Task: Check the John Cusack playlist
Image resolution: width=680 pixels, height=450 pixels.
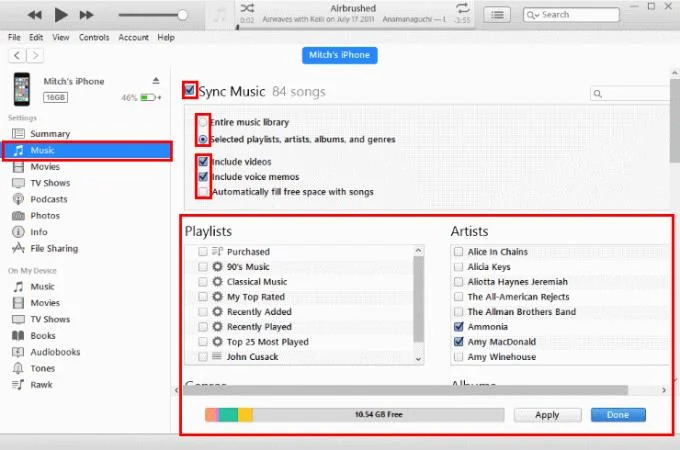Action: [203, 356]
